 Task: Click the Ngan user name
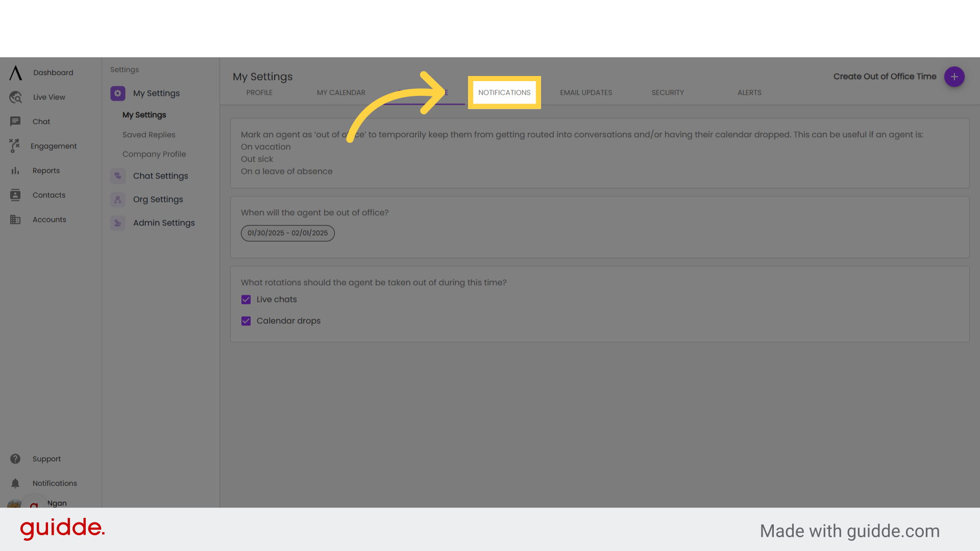[x=57, y=503]
